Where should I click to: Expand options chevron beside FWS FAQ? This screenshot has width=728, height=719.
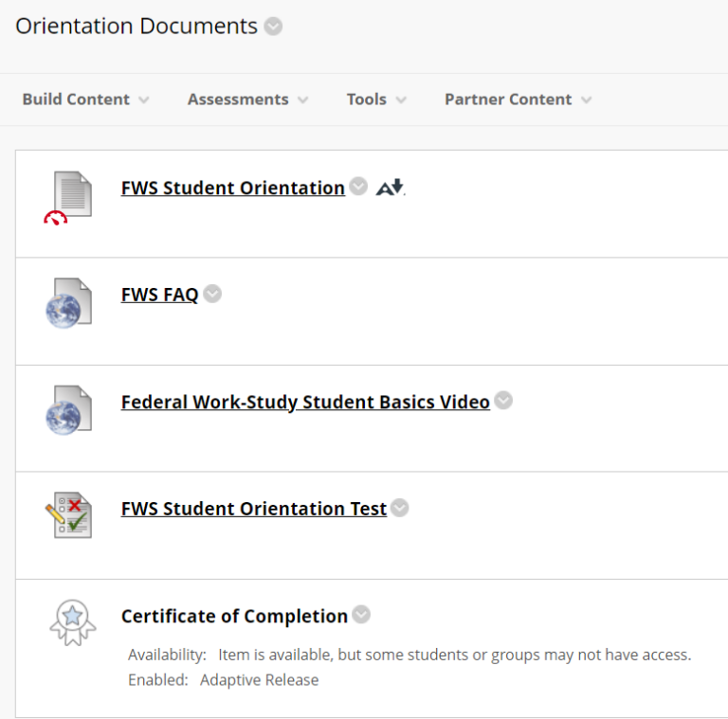click(212, 294)
